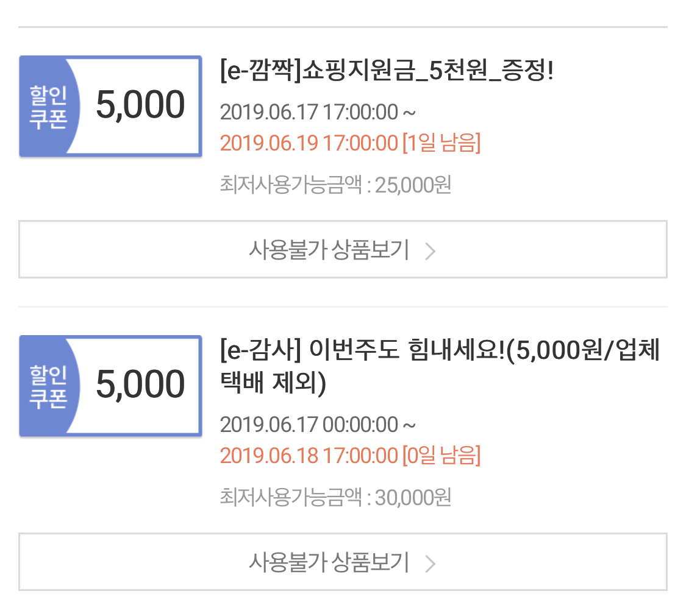This screenshot has width=686, height=616.
Task: Click the expiry date 2019.06.19 17:00:00
Action: (x=309, y=143)
